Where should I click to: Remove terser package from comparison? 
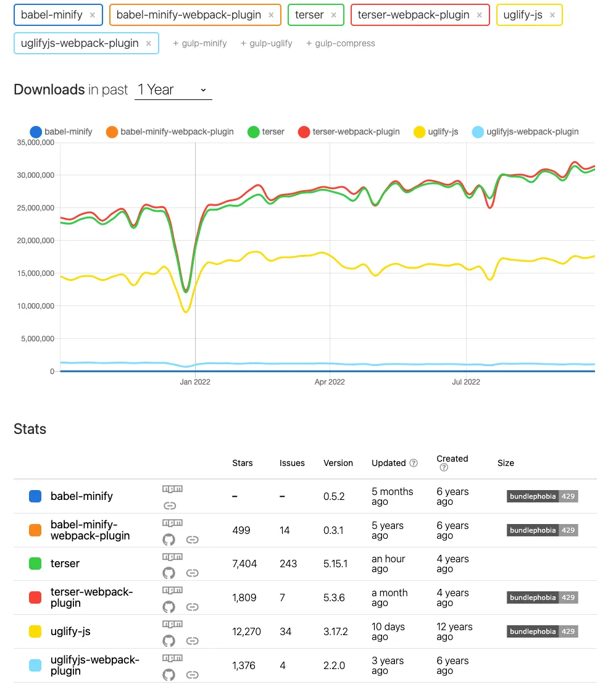334,15
